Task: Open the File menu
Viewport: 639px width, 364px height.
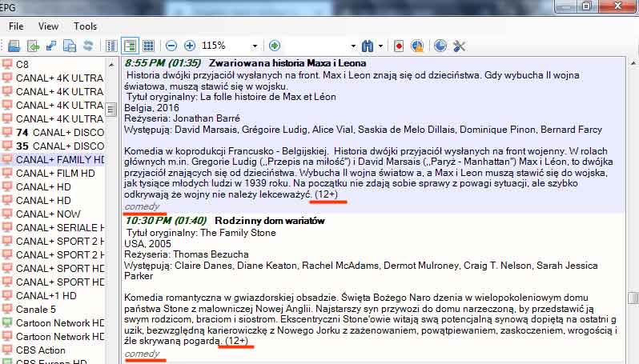Action: (16, 26)
